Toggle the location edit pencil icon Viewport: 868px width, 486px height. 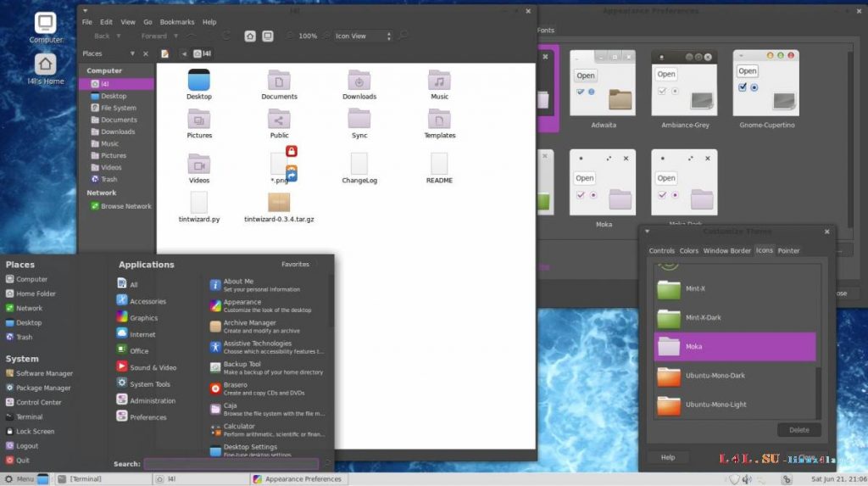tap(165, 53)
